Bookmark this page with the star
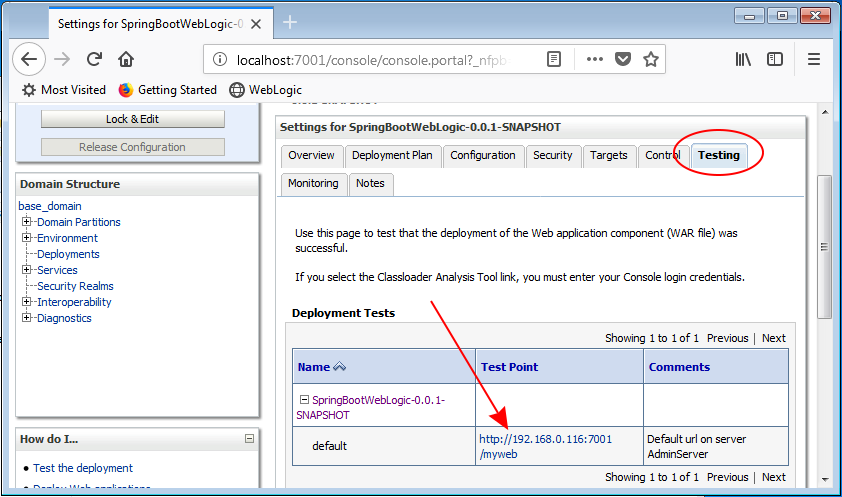842x497 pixels. pos(651,59)
